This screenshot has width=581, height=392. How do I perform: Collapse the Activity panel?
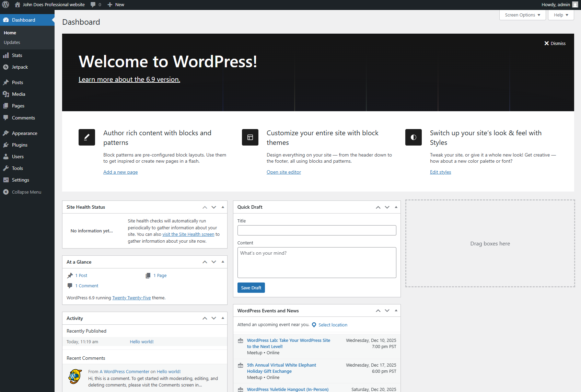click(223, 318)
